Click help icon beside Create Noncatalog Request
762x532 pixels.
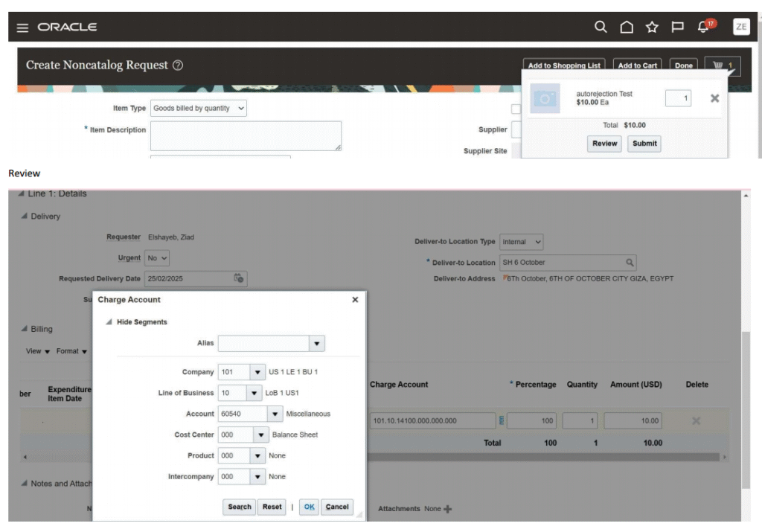[x=178, y=65]
